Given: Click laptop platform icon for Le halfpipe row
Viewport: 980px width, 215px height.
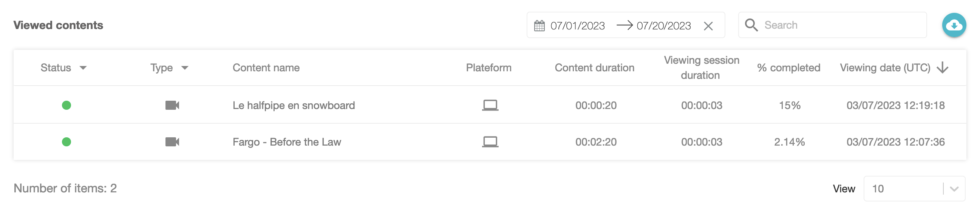Looking at the screenshot, I should click(490, 105).
